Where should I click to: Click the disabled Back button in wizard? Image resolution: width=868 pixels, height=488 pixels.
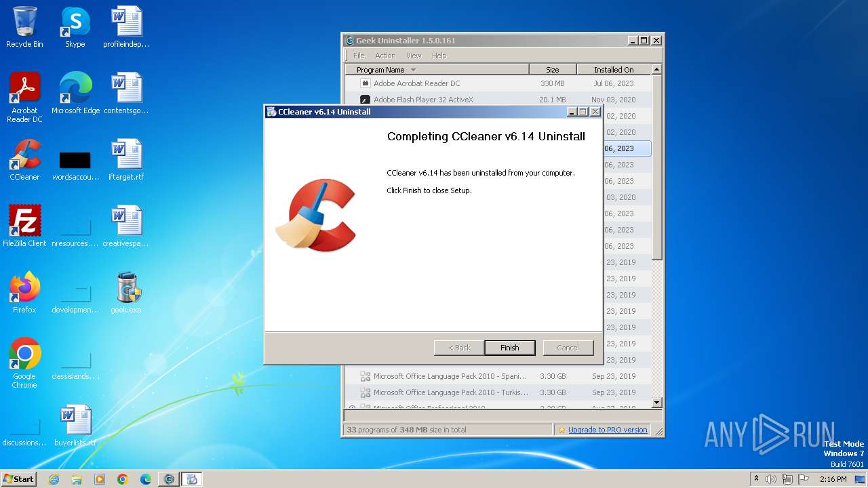coord(459,348)
